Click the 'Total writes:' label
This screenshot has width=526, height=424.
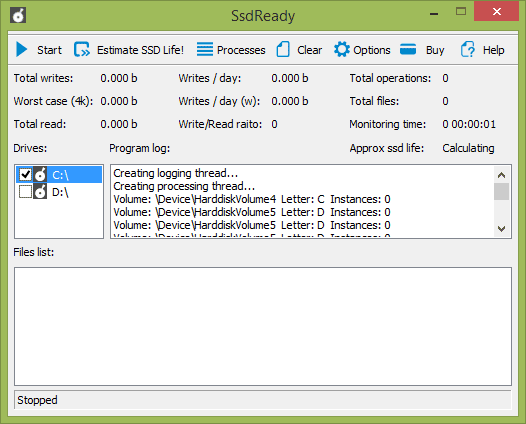(43, 78)
